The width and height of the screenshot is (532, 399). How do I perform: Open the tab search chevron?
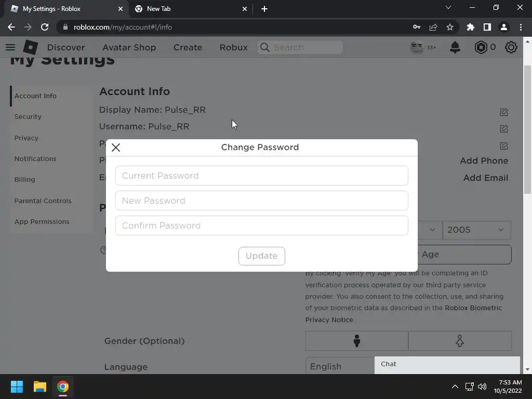448,7
